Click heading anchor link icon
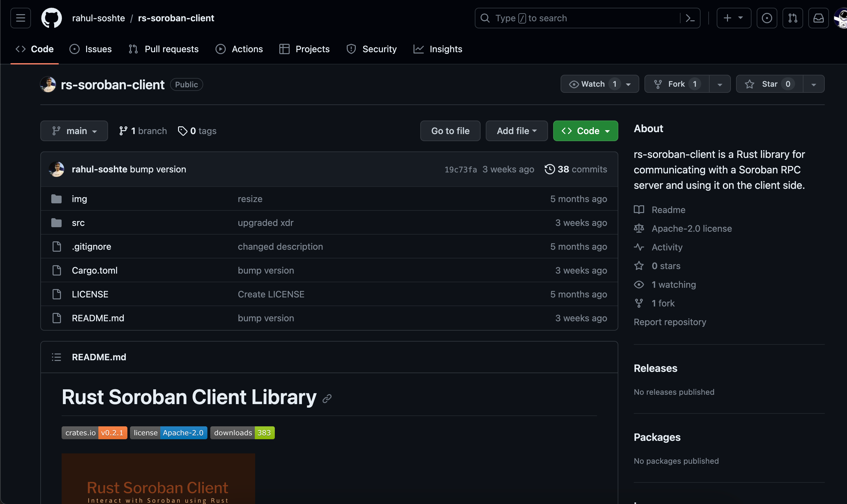 click(x=327, y=398)
